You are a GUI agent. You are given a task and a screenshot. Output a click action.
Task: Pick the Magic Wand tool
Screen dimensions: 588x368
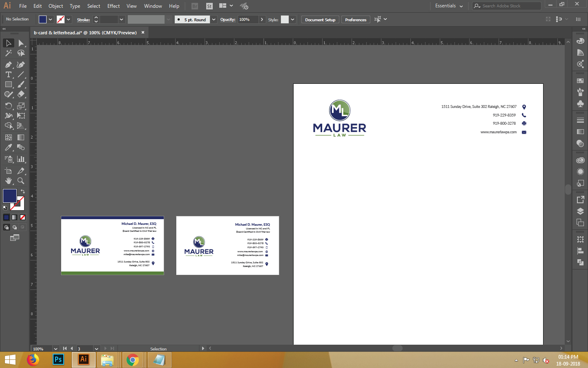click(x=9, y=53)
